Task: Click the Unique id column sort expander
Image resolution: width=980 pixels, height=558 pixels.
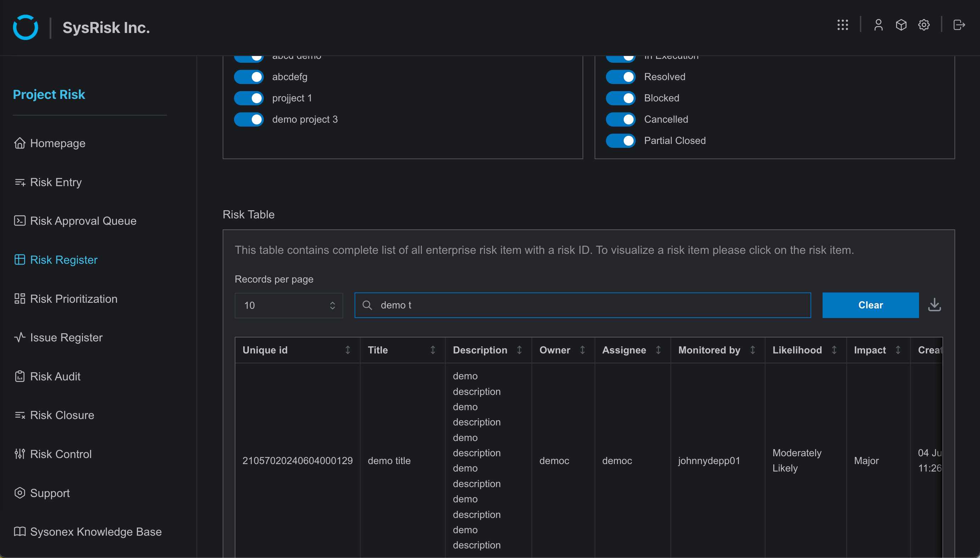Action: [x=348, y=350]
